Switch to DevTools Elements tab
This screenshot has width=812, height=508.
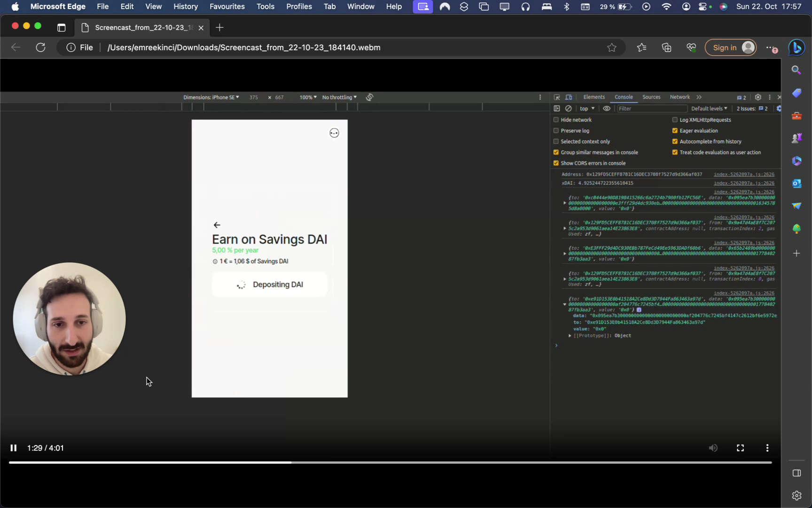594,97
